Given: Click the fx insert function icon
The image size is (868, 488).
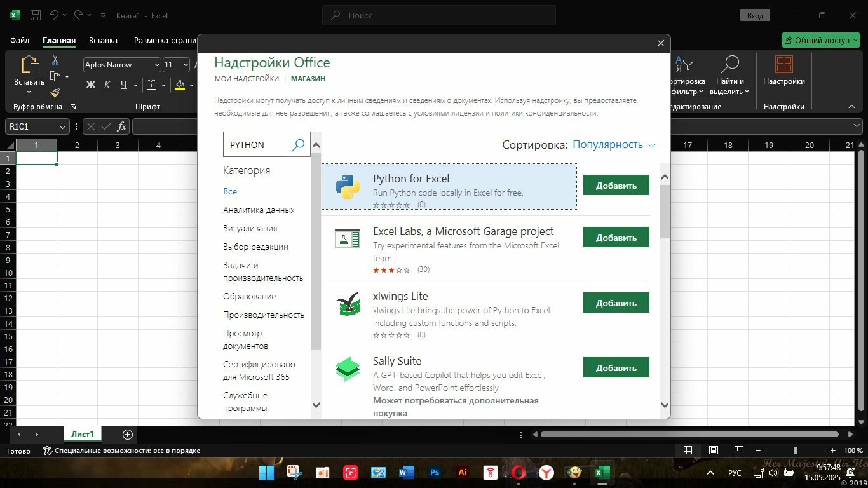Looking at the screenshot, I should (121, 126).
